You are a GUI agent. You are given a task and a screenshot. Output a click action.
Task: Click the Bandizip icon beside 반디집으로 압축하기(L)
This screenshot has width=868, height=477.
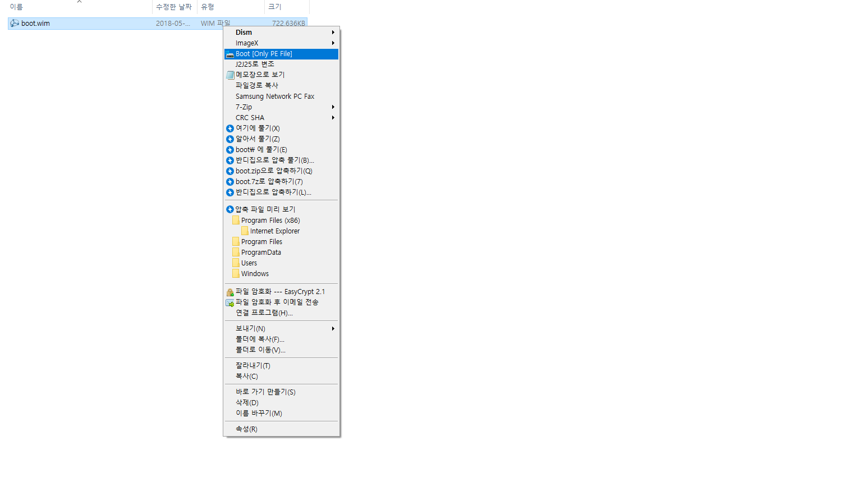coord(230,192)
